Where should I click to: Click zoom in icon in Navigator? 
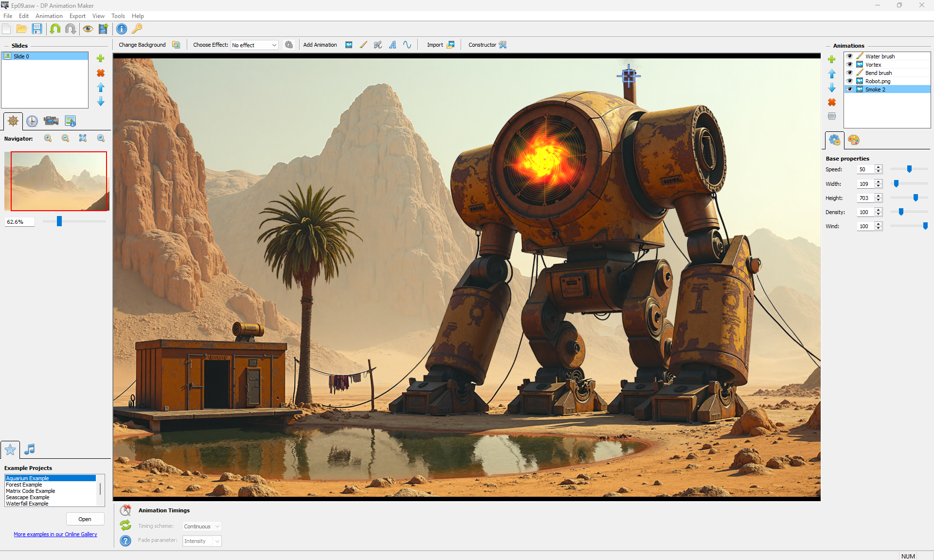(48, 138)
